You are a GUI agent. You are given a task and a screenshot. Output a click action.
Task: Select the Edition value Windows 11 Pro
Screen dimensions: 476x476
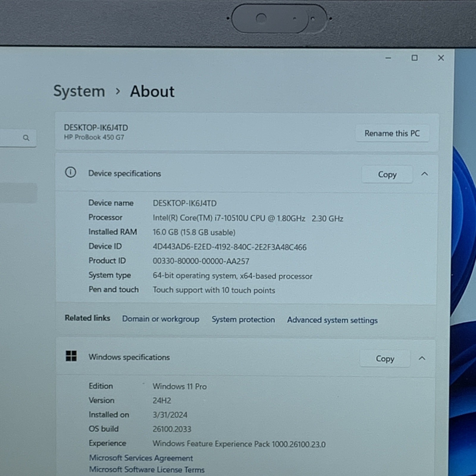coord(180,386)
